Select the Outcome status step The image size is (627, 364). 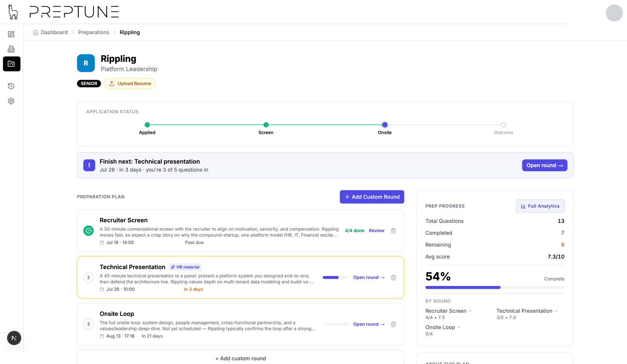(504, 128)
